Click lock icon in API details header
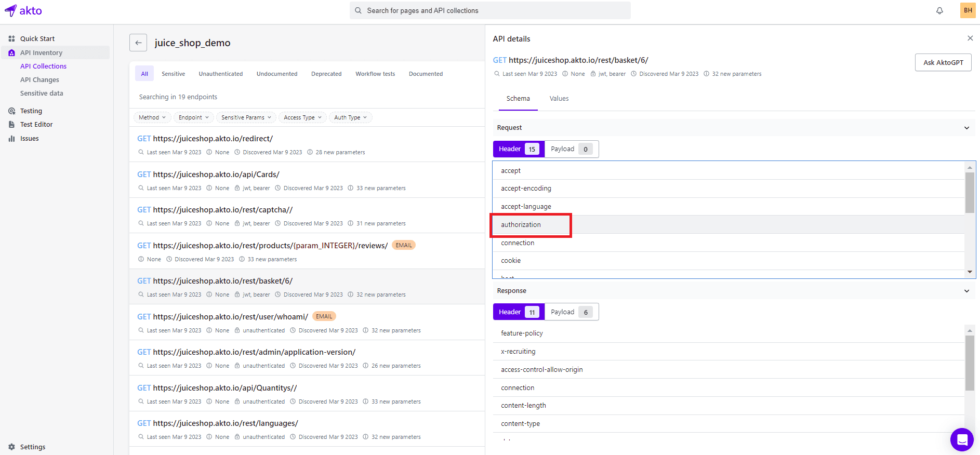Viewport: 980px width, 455px height. tap(593, 74)
